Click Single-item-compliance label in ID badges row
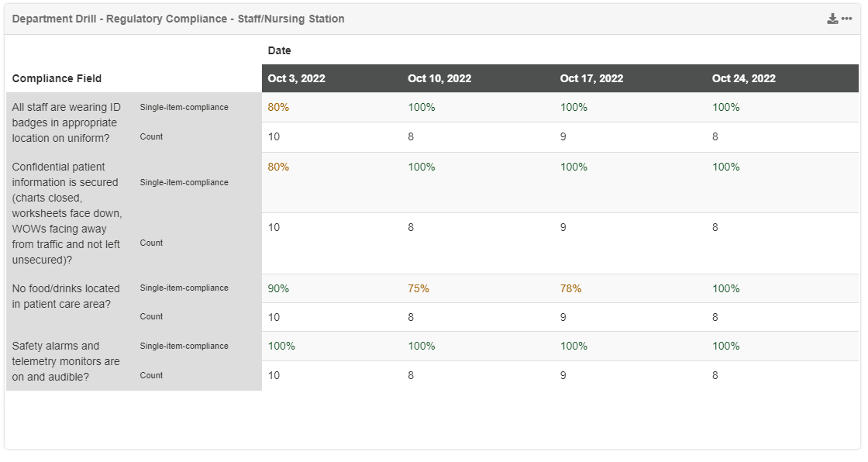 pyautogui.click(x=184, y=107)
